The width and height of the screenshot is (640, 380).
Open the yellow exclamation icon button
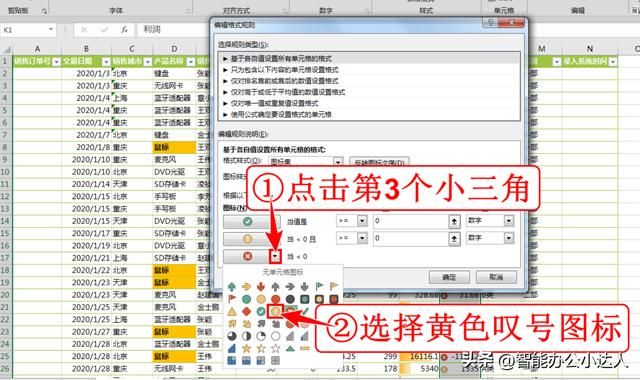pos(247,239)
